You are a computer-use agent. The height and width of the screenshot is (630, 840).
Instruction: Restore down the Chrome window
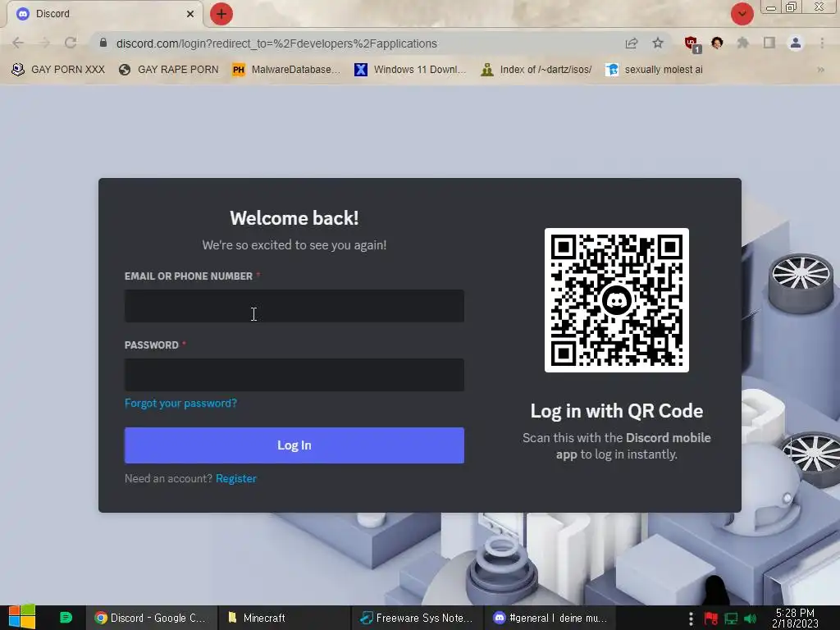(792, 7)
